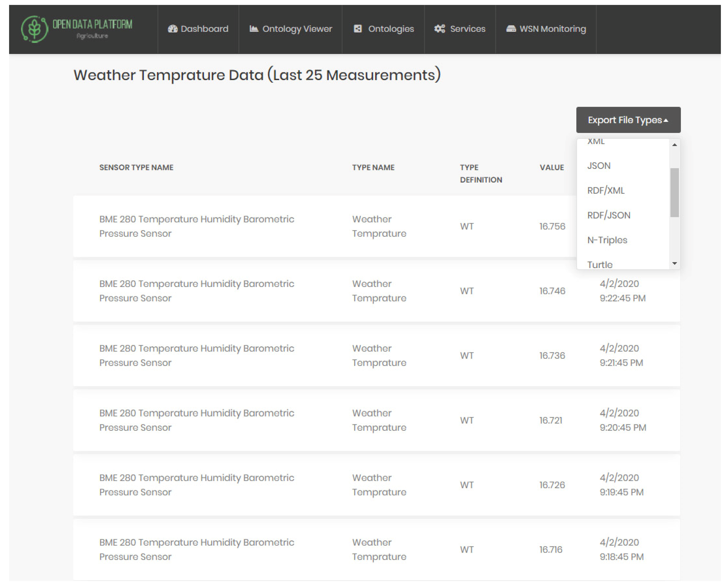The image size is (726, 588).
Task: Click the Ontology Viewer chart icon
Action: point(254,29)
